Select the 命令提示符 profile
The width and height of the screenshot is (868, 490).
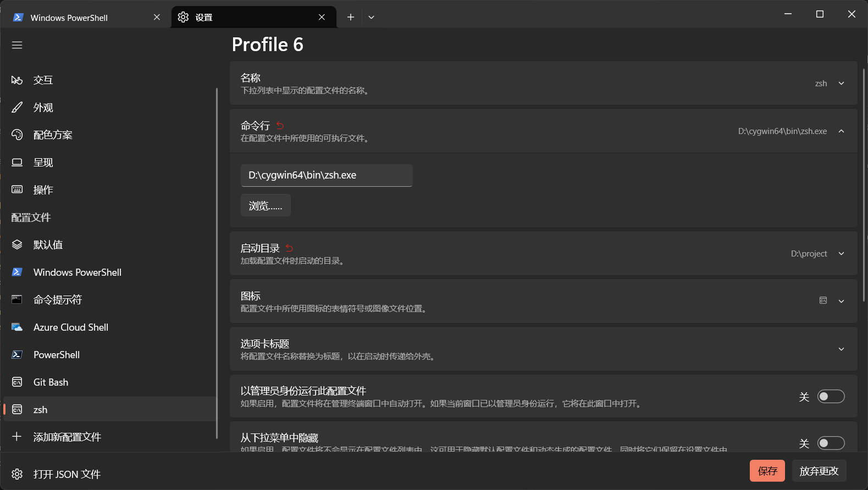pos(110,300)
